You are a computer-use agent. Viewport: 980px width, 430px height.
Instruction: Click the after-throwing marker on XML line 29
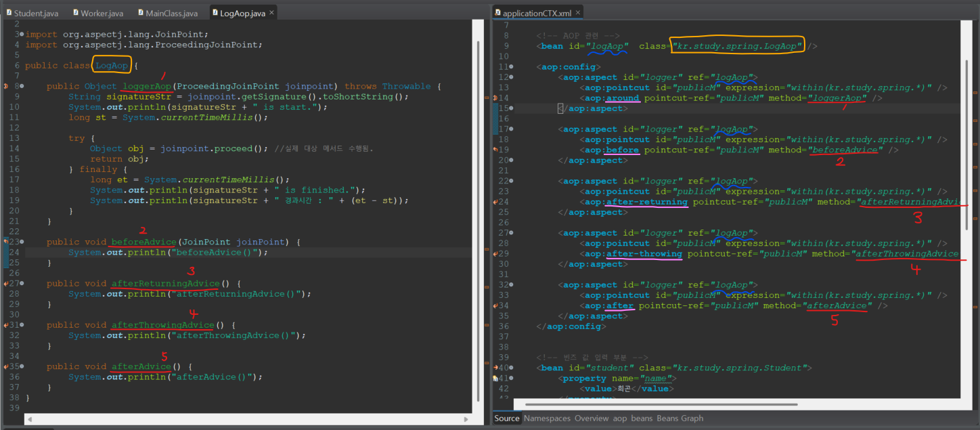(496, 254)
